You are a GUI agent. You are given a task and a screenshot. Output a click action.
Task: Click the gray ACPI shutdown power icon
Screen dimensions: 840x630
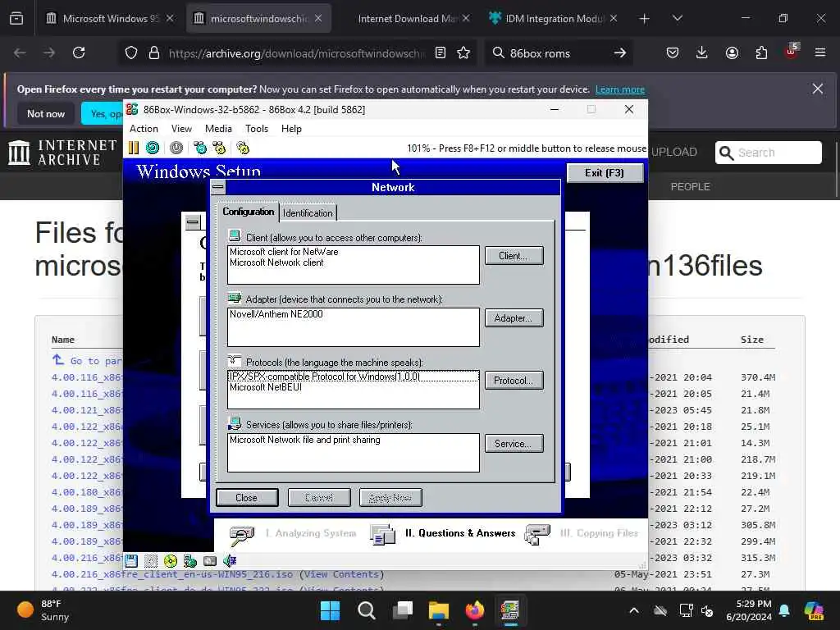[x=176, y=148]
